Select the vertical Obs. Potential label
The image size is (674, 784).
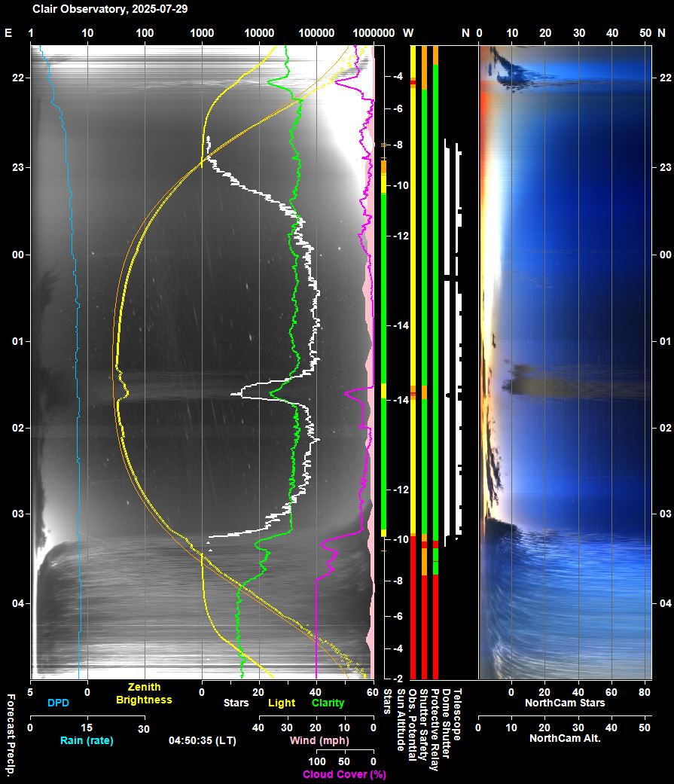pyautogui.click(x=412, y=724)
